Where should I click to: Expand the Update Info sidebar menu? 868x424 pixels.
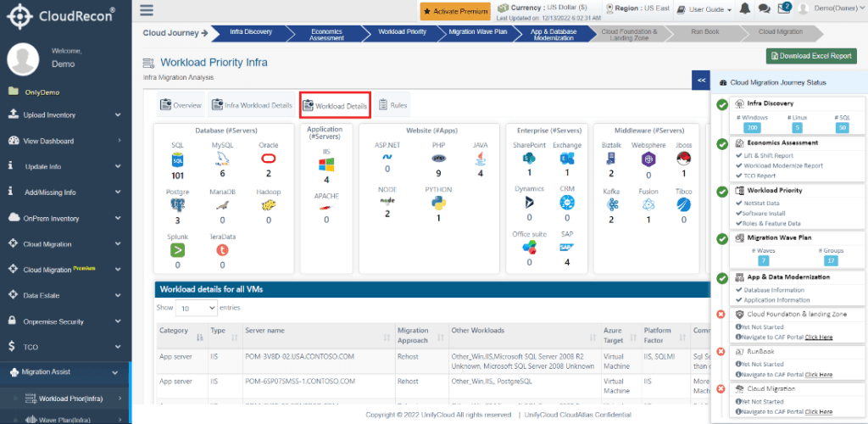click(65, 166)
